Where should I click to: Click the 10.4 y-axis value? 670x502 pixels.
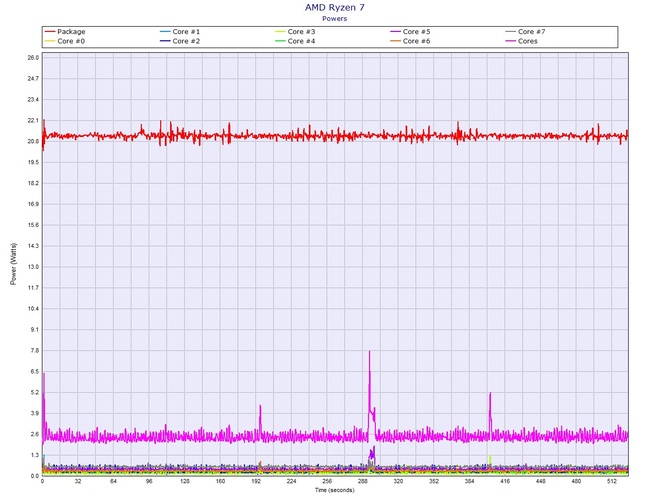coord(33,308)
